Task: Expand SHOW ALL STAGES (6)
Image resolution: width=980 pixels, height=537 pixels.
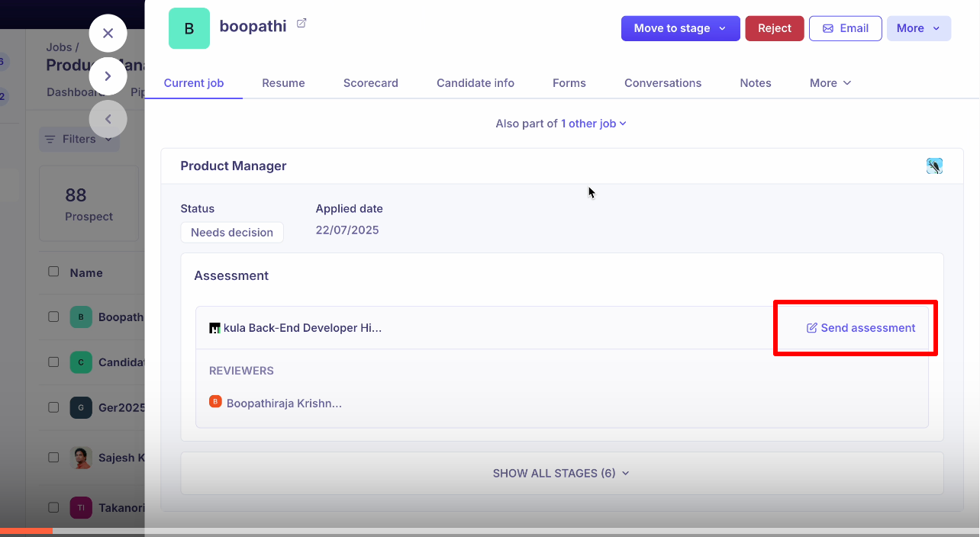Action: pos(562,473)
